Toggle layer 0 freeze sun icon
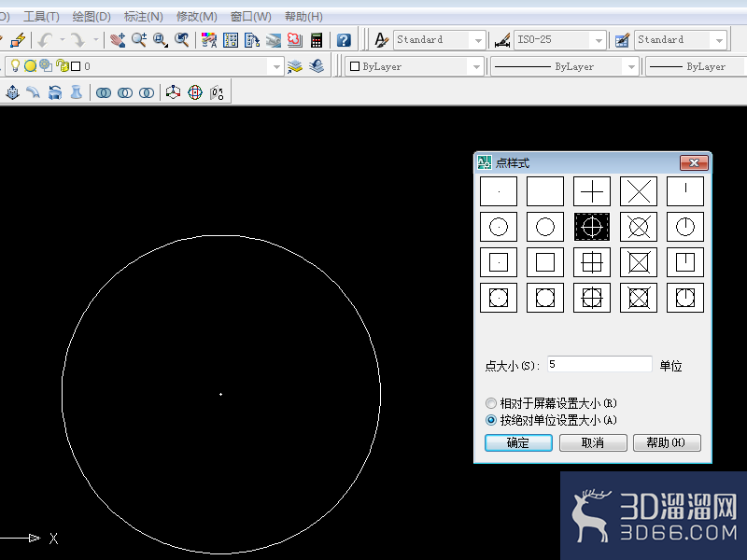The width and height of the screenshot is (747, 560). click(x=31, y=66)
